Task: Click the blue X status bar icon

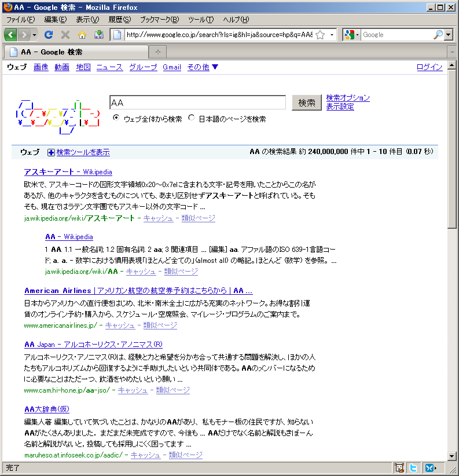Action: 431,468
